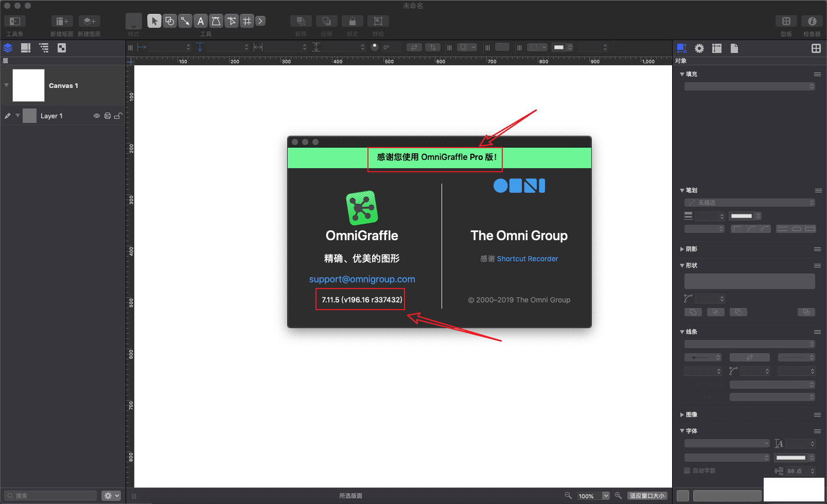Select the Artboard tool
The width and height of the screenshot is (827, 504).
[x=247, y=21]
